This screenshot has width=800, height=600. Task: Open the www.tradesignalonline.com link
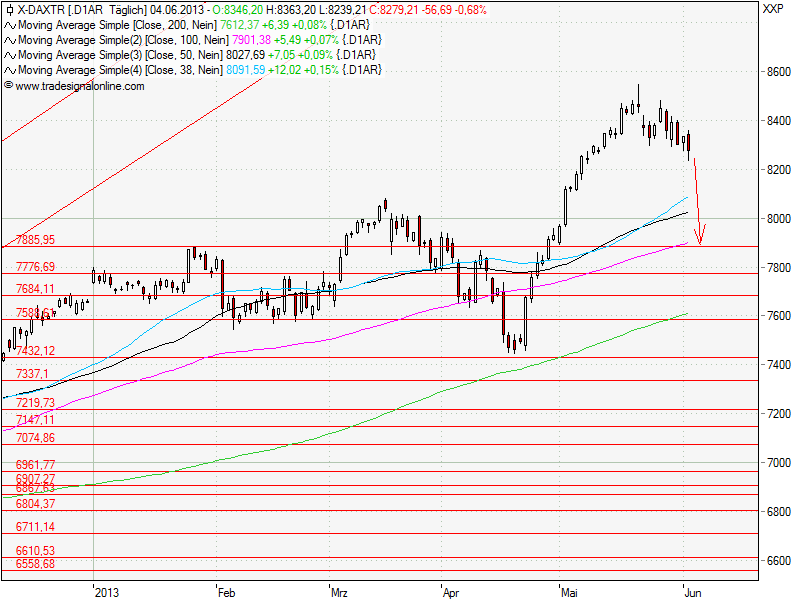[x=80, y=86]
